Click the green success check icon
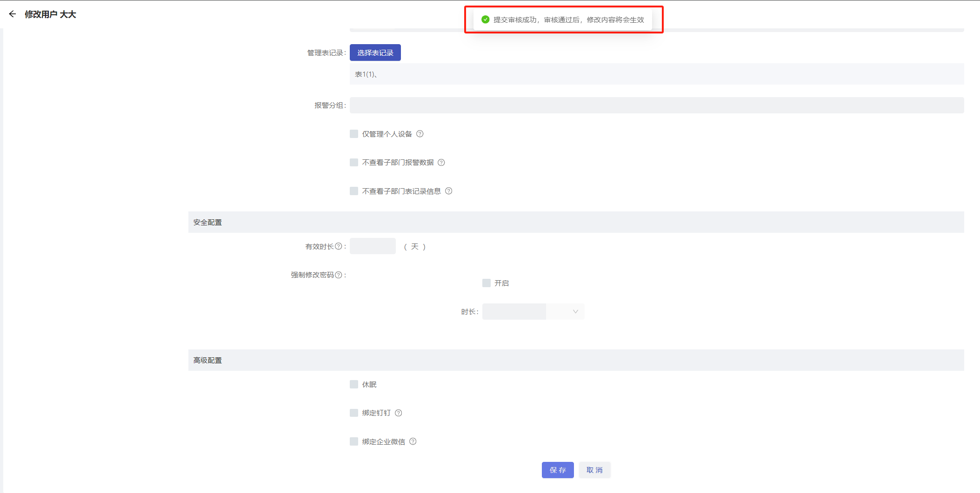This screenshot has width=980, height=493. pos(485,20)
